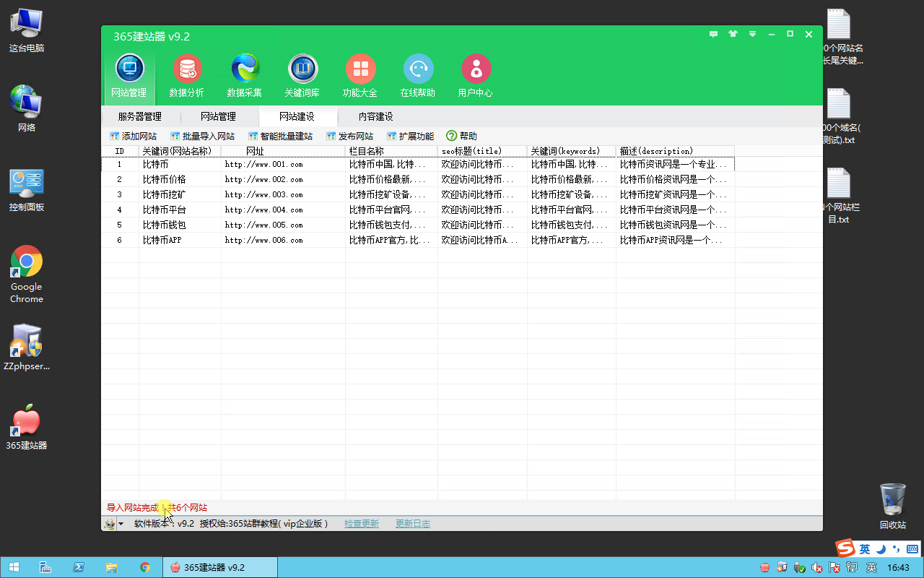This screenshot has width=924, height=578.
Task: Click the 描述(description) column header
Action: point(676,151)
